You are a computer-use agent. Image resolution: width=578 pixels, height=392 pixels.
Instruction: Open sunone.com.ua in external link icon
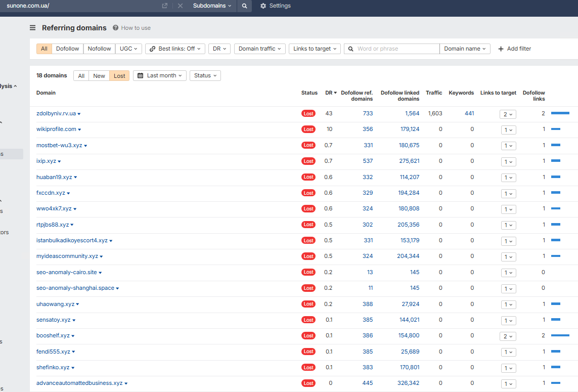(165, 6)
